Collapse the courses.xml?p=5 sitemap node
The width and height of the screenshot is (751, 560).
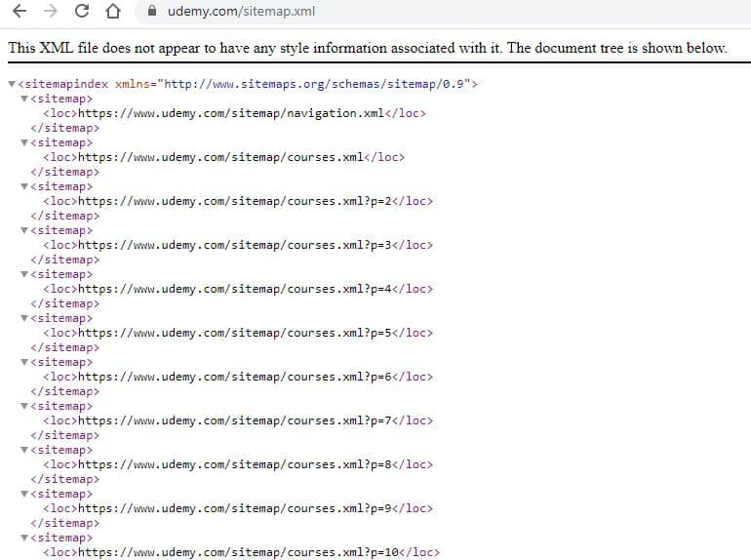coord(24,318)
